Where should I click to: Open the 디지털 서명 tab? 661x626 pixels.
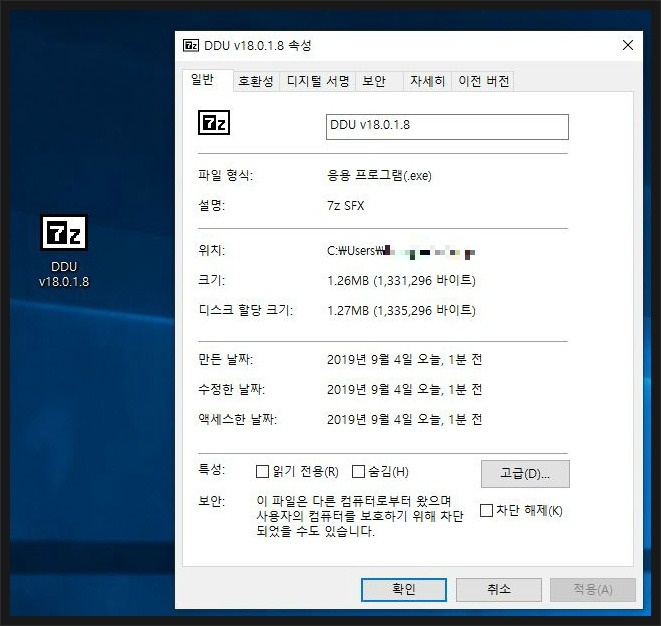tap(318, 81)
